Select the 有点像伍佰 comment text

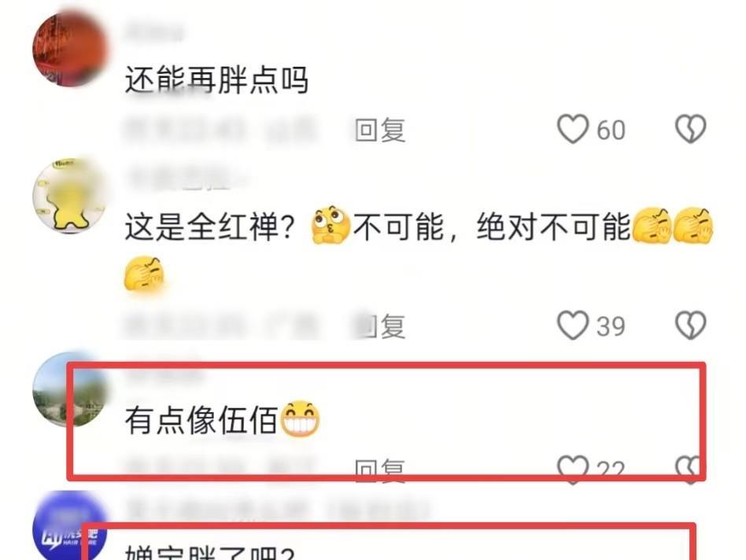(201, 420)
